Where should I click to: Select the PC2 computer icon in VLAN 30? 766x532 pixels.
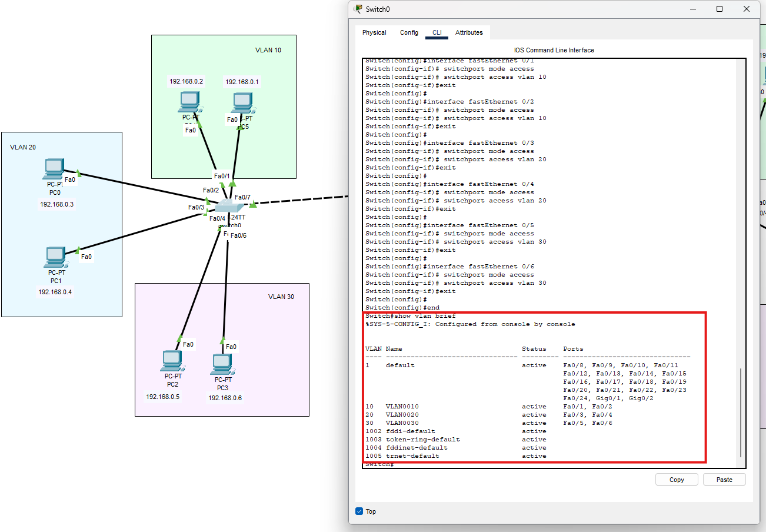172,361
